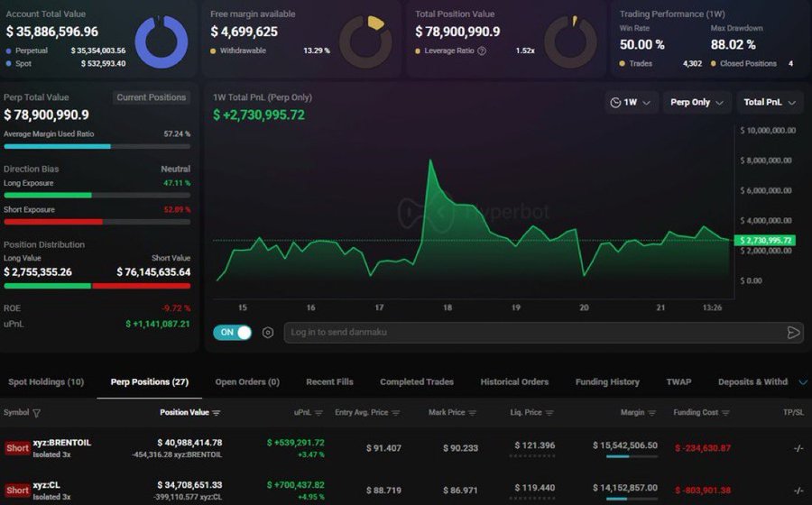Open the Total PnL chart type dropdown

[769, 103]
